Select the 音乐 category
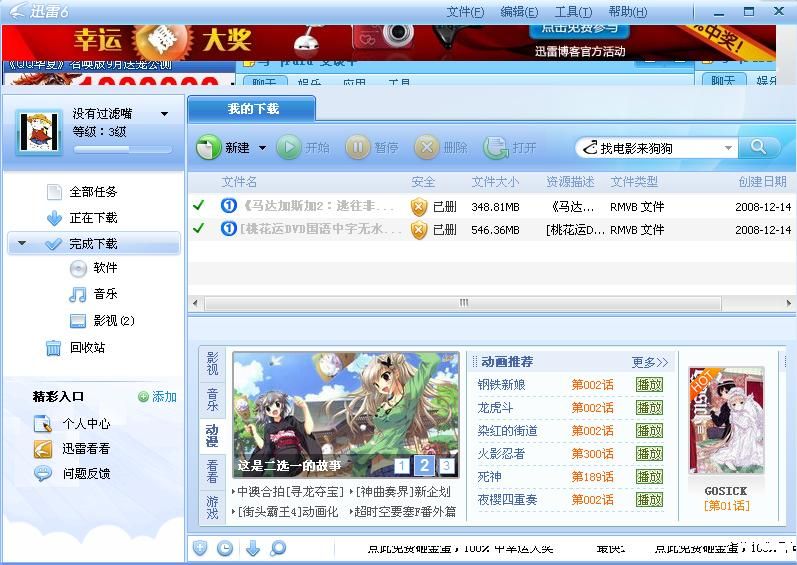Image resolution: width=797 pixels, height=565 pixels. [94, 294]
